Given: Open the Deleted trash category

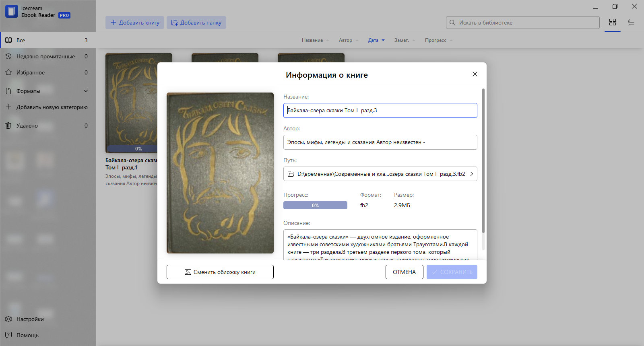Looking at the screenshot, I should (x=48, y=126).
